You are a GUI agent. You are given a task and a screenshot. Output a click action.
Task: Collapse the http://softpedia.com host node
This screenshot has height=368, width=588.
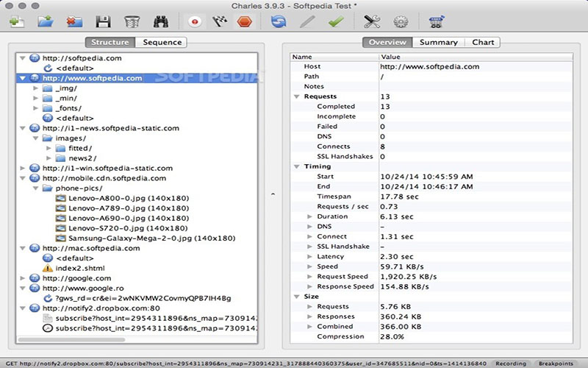pos(23,58)
